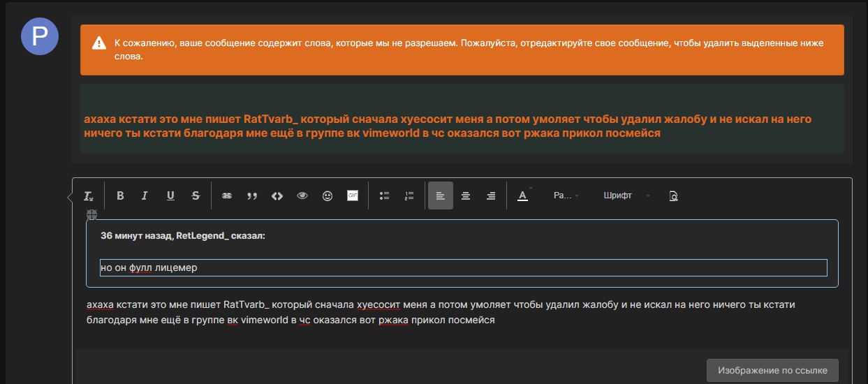Click the Изображение по ссылке button
Screen dimensions: 868x384
click(772, 370)
